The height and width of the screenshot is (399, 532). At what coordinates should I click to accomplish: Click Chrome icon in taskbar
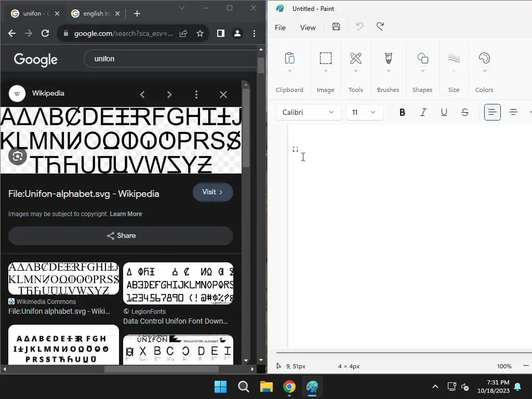pos(289,387)
